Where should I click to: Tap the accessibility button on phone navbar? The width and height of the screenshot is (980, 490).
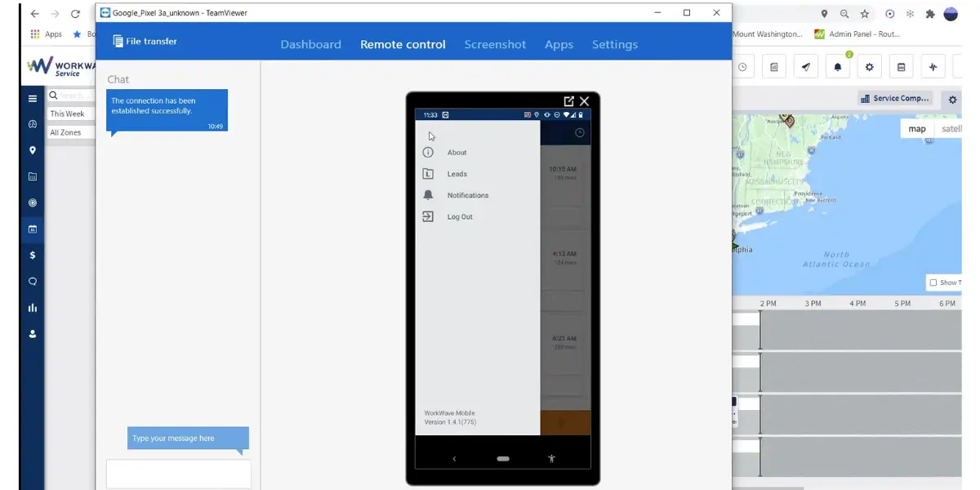(x=552, y=459)
